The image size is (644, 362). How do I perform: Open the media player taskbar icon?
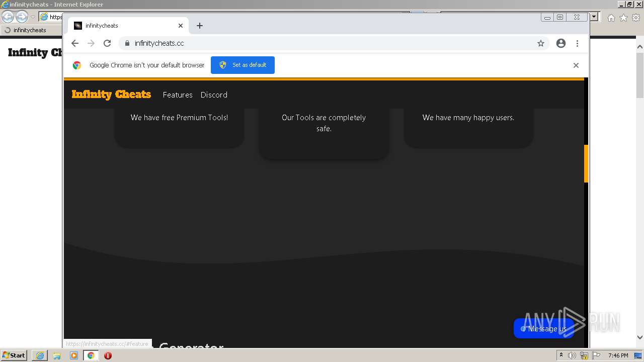(74, 355)
